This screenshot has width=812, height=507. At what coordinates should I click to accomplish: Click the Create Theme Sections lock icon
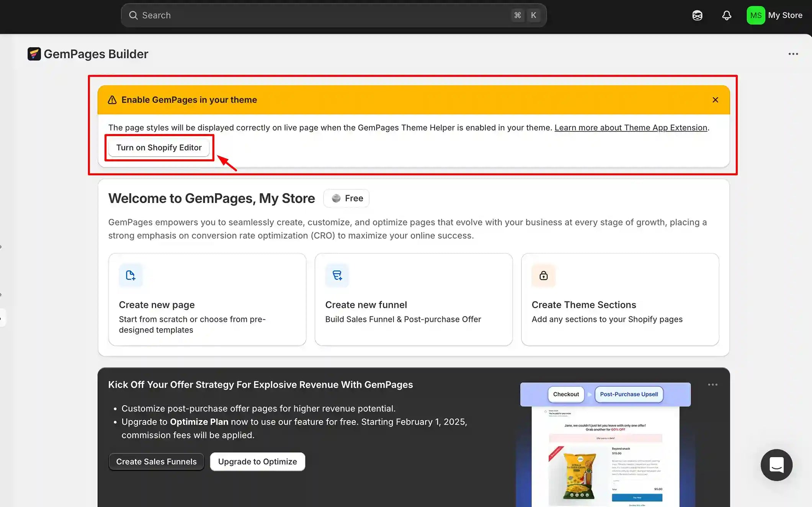pyautogui.click(x=543, y=275)
